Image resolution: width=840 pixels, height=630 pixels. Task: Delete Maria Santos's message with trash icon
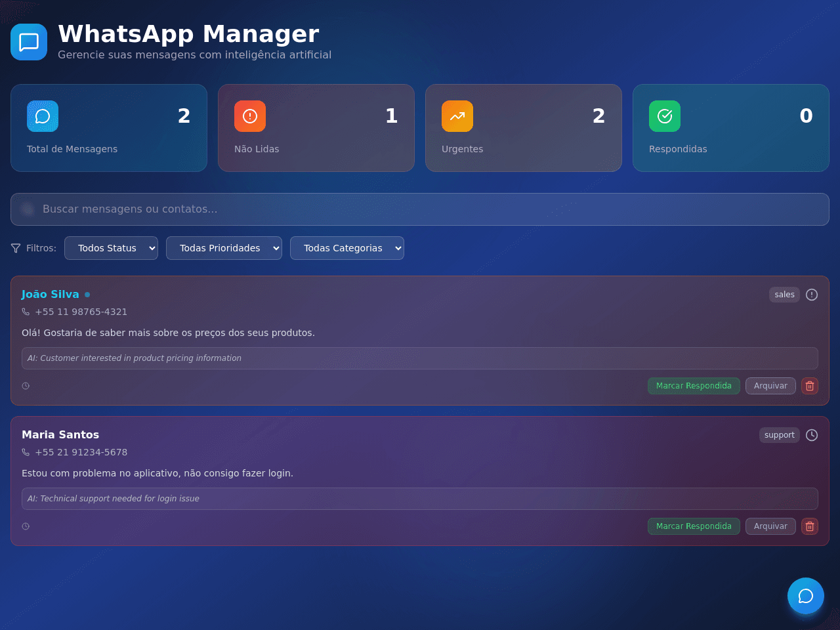(810, 526)
